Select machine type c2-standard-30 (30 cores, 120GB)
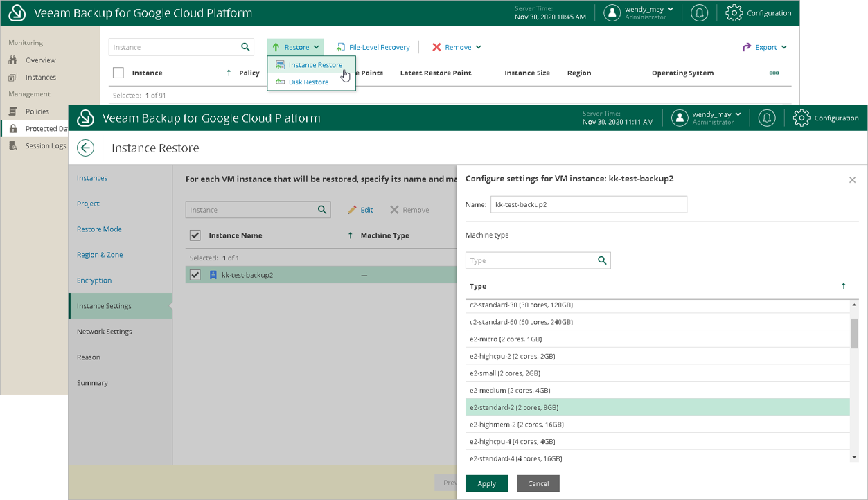Image resolution: width=868 pixels, height=500 pixels. coord(657,305)
